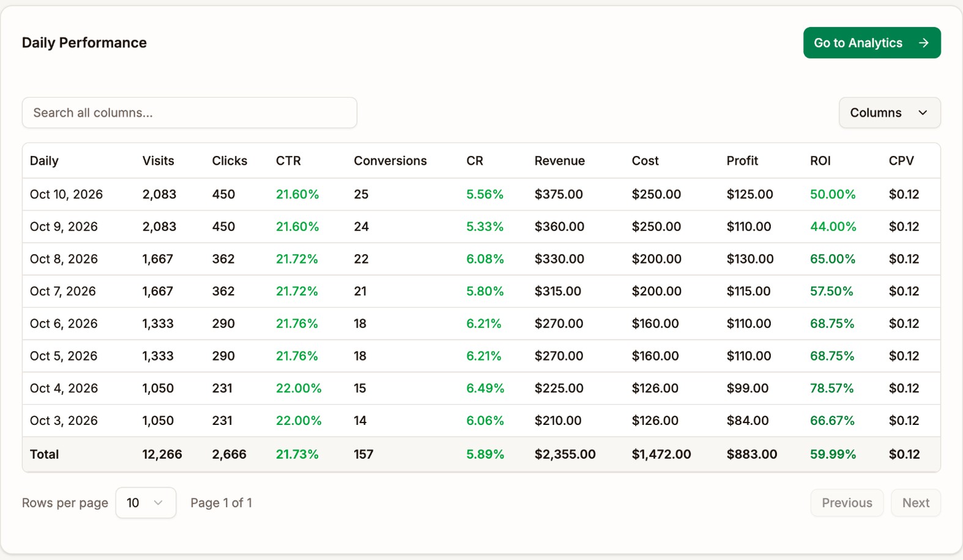Click the $1,472.00 total cost
This screenshot has height=560, width=963.
pos(661,455)
